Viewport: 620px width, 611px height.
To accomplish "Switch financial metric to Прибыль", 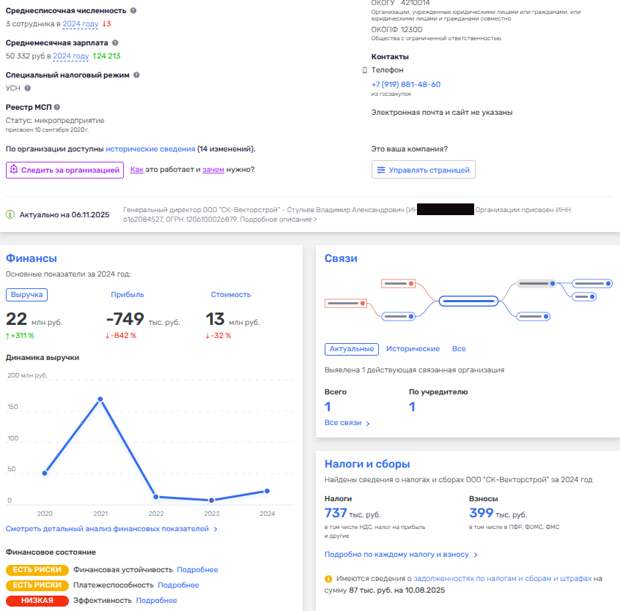I will [127, 295].
